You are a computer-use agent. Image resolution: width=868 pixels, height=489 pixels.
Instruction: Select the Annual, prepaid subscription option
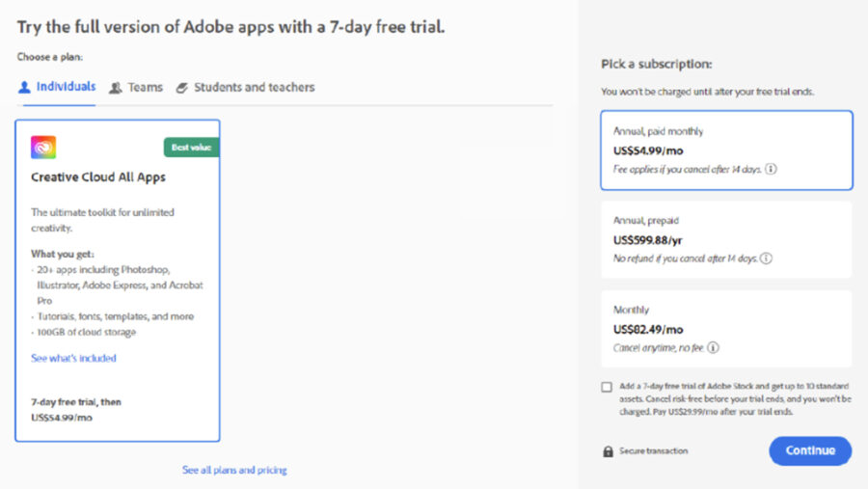coord(726,239)
